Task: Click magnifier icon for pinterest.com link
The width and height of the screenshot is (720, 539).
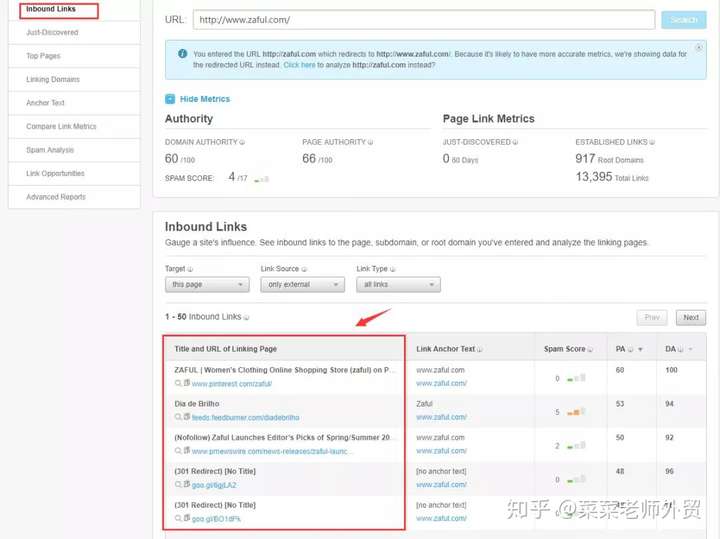Action: (178, 383)
